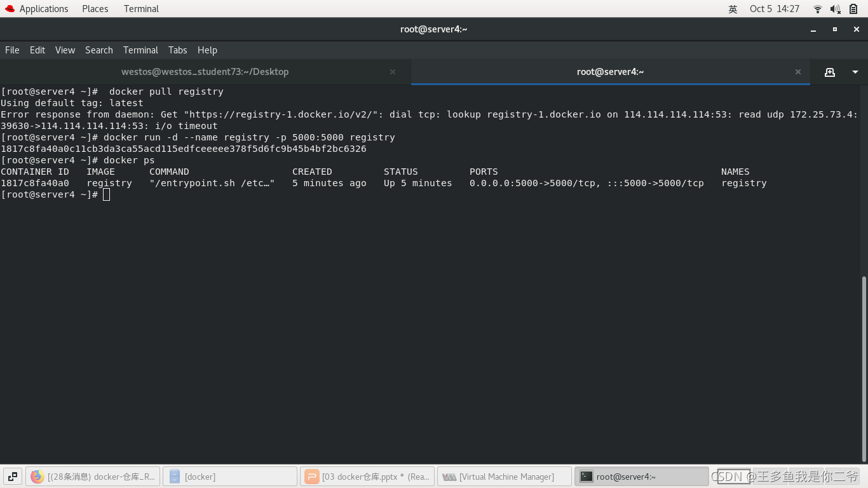Click the 'Up 5 minutes' status value
The width and height of the screenshot is (868, 488).
click(418, 183)
